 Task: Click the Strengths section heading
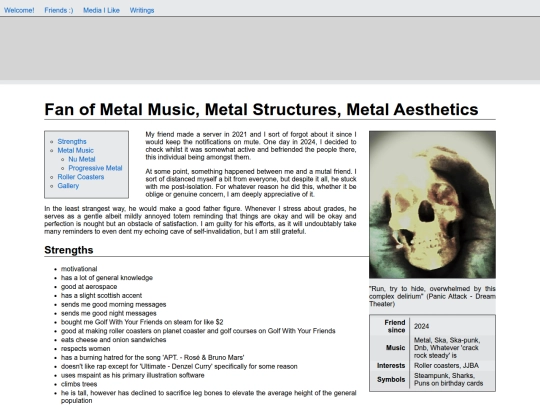click(69, 250)
